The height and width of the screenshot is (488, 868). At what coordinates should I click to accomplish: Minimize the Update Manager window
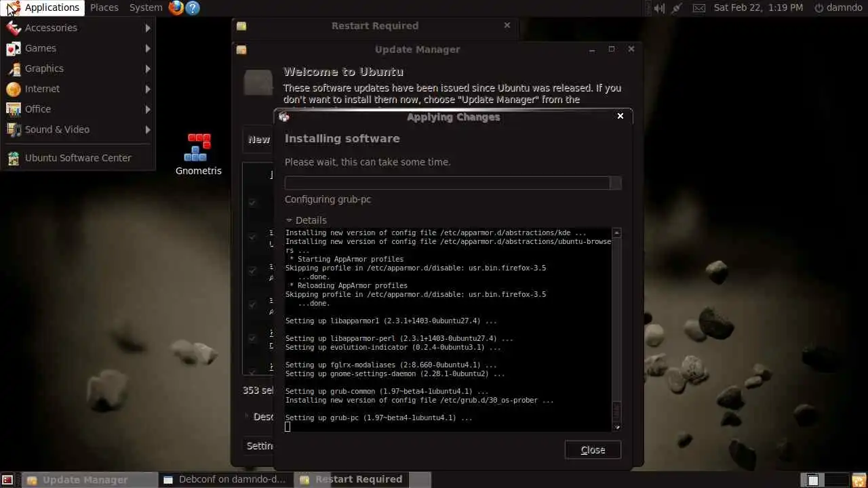tap(592, 49)
